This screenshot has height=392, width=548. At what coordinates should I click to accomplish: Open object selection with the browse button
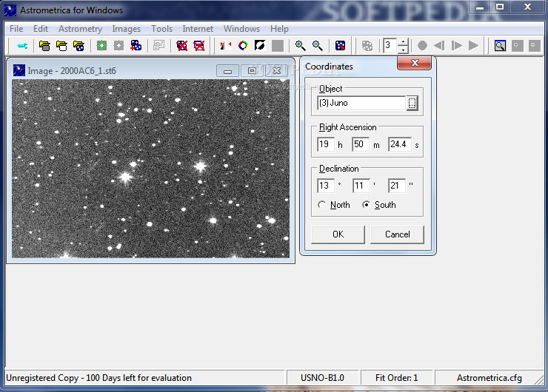pos(412,104)
